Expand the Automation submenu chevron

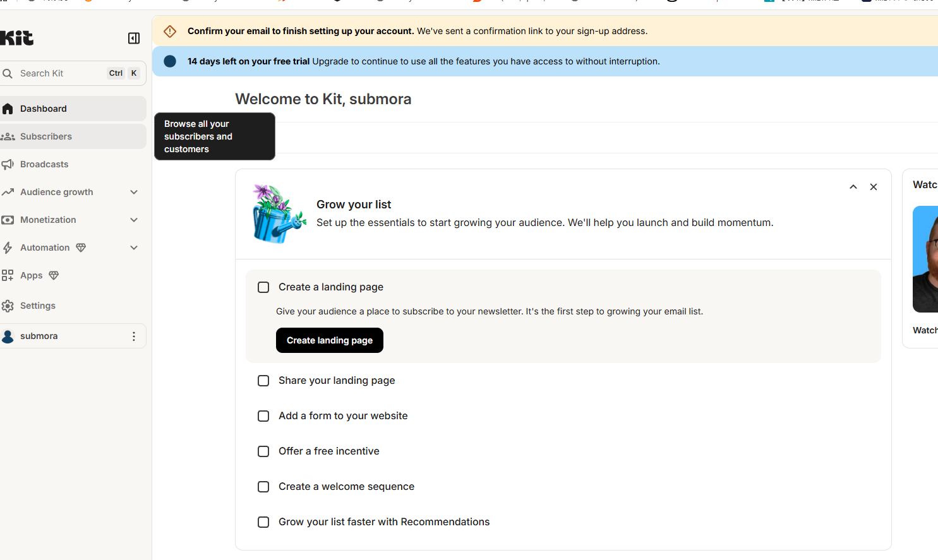[x=134, y=247]
